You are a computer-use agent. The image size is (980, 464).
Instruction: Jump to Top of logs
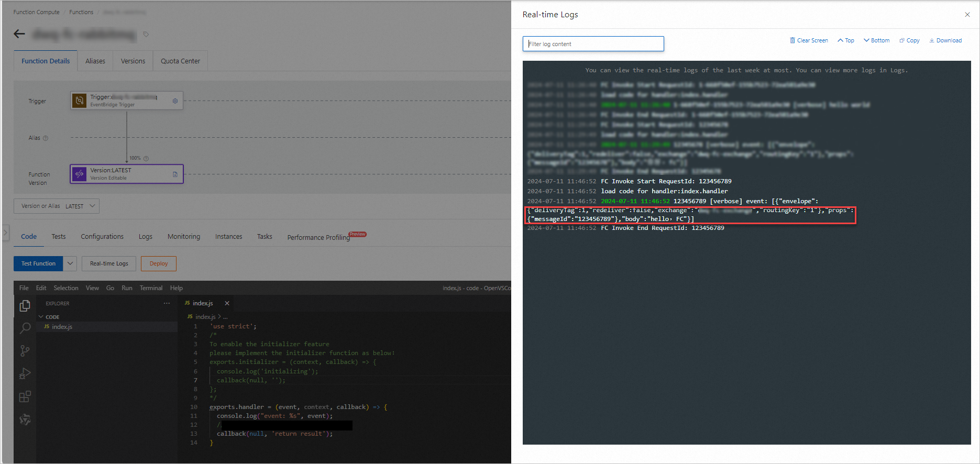tap(845, 40)
